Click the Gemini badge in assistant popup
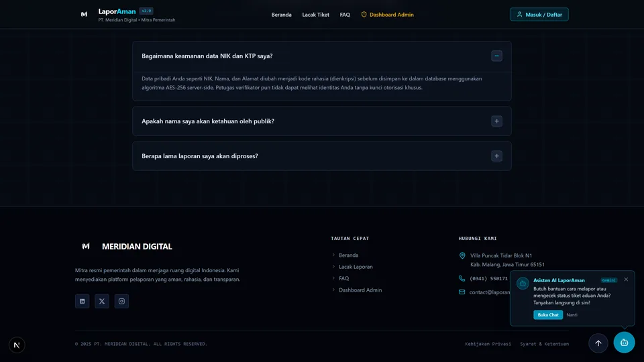The height and width of the screenshot is (362, 644). click(x=608, y=280)
